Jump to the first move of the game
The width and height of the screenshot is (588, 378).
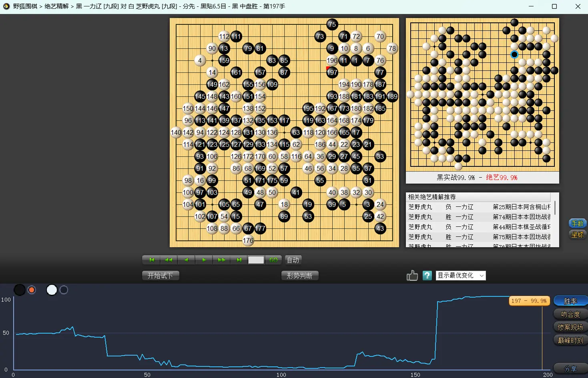(151, 260)
